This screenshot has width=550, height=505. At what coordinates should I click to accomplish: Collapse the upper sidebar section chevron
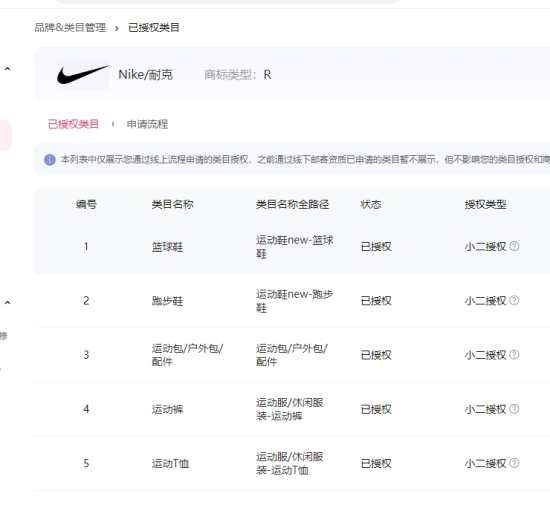7,69
